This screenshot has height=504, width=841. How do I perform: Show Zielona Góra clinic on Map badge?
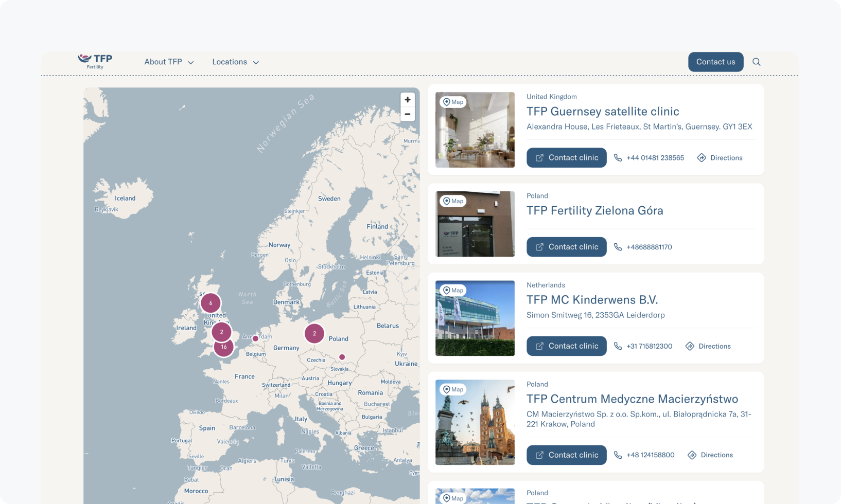click(x=453, y=201)
